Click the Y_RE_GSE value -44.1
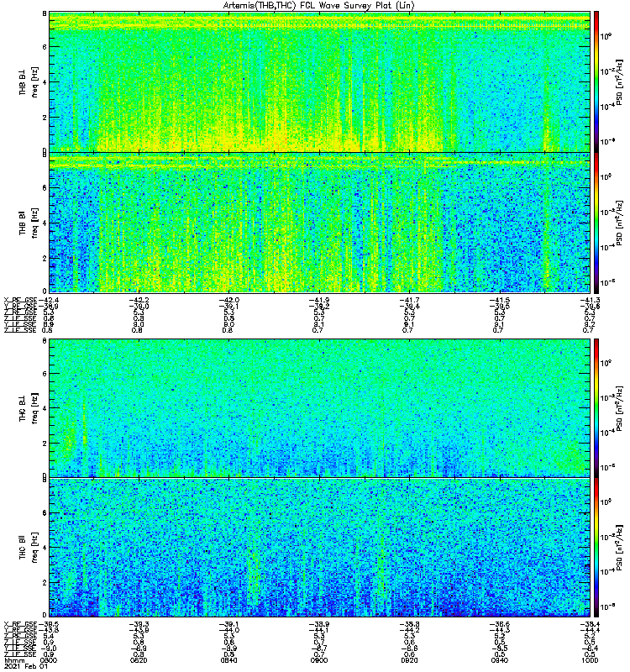 [x=319, y=630]
